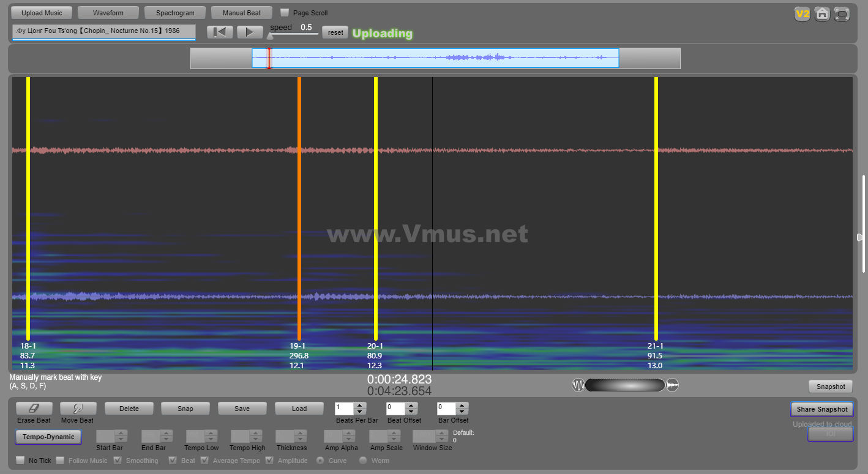Select the Move Beat tool
868x474 pixels.
tap(77, 409)
